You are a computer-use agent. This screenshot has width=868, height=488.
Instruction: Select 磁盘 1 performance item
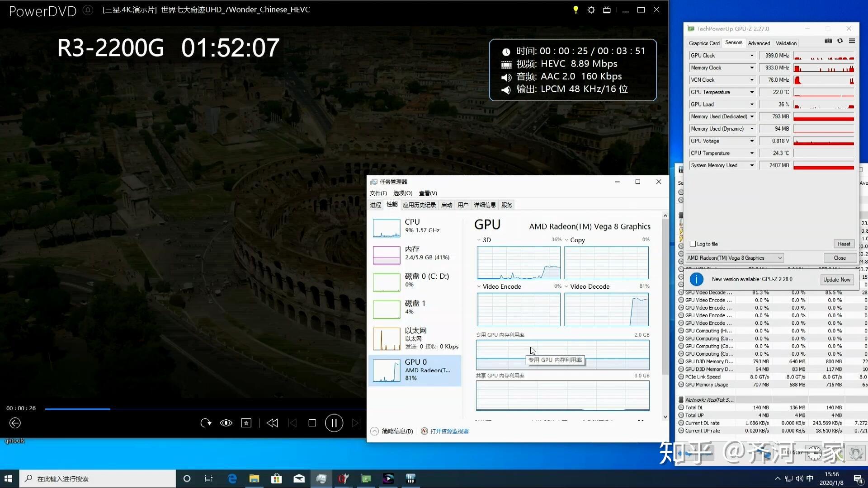pyautogui.click(x=415, y=309)
